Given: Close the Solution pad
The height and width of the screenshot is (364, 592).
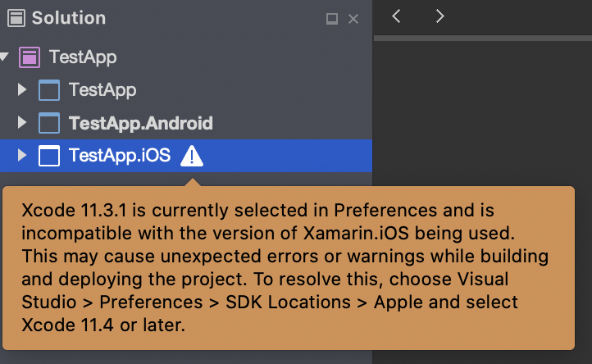Looking at the screenshot, I should pyautogui.click(x=353, y=19).
